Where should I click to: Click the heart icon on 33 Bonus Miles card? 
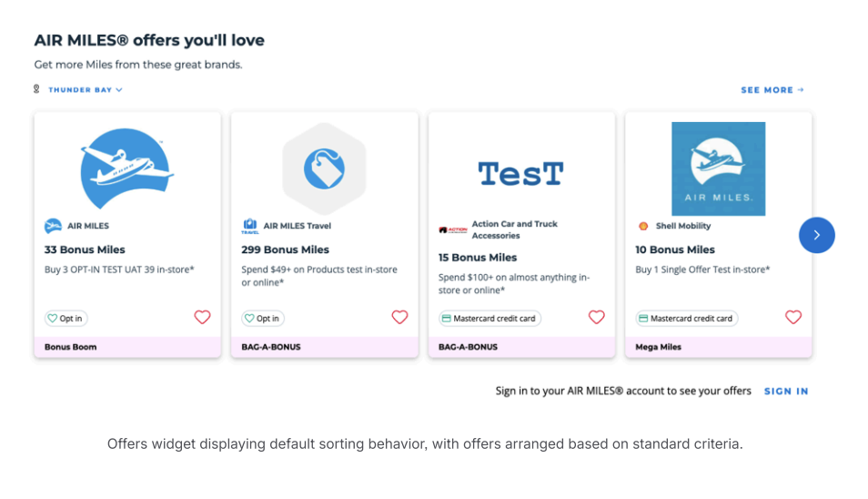point(202,317)
